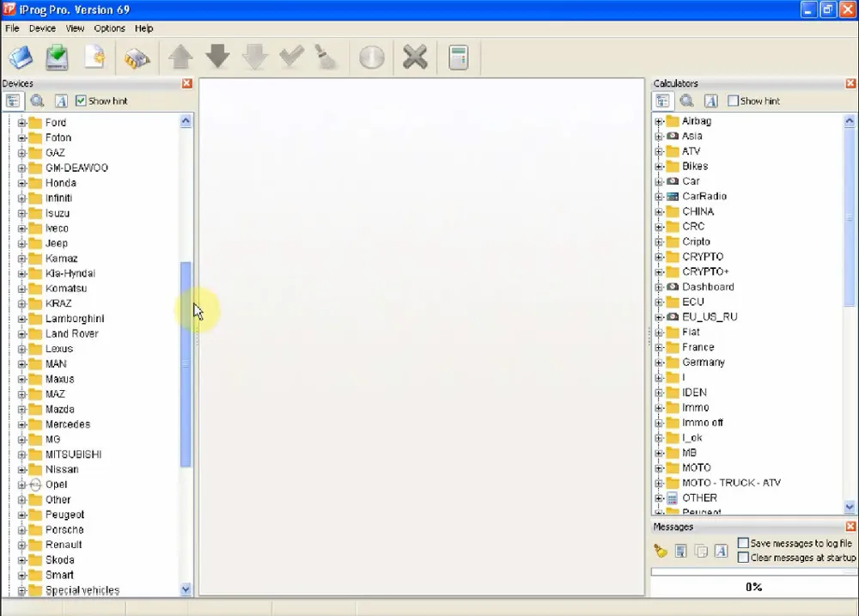
Task: Click the Devices list scrollbar thumb
Action: [x=186, y=364]
